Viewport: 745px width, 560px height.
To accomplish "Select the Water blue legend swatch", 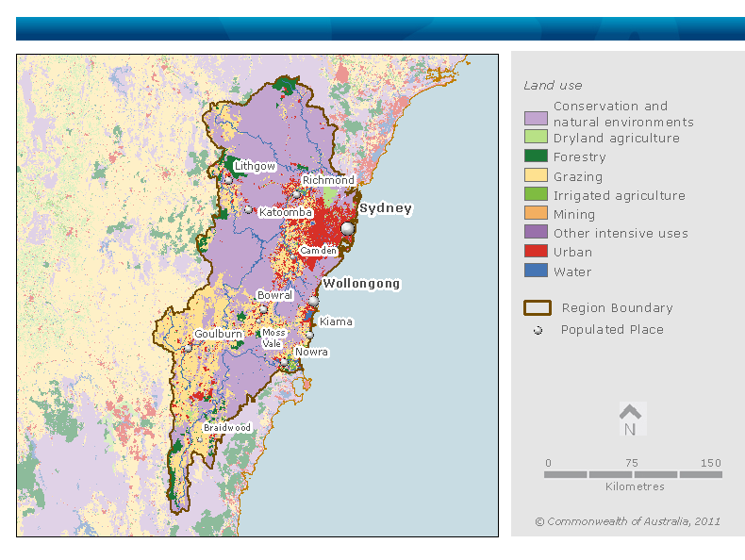I will click(536, 272).
